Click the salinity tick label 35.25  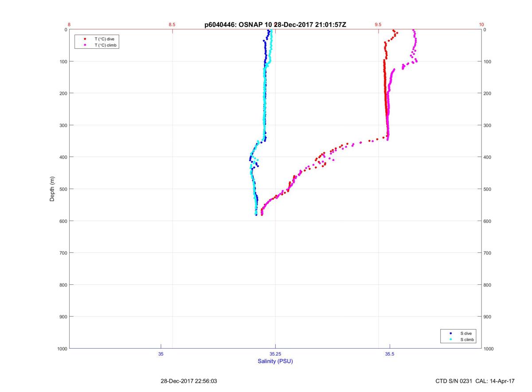pos(275,354)
